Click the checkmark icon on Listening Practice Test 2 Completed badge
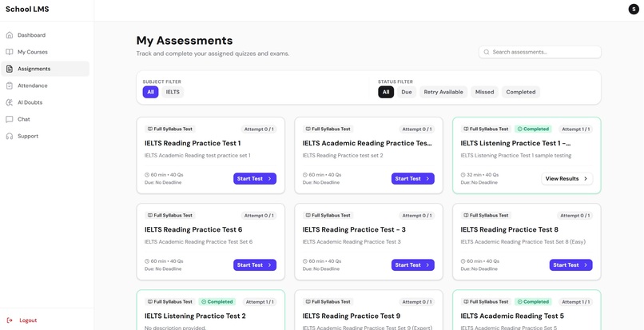Viewport: 644px width, 330px height. tap(204, 302)
